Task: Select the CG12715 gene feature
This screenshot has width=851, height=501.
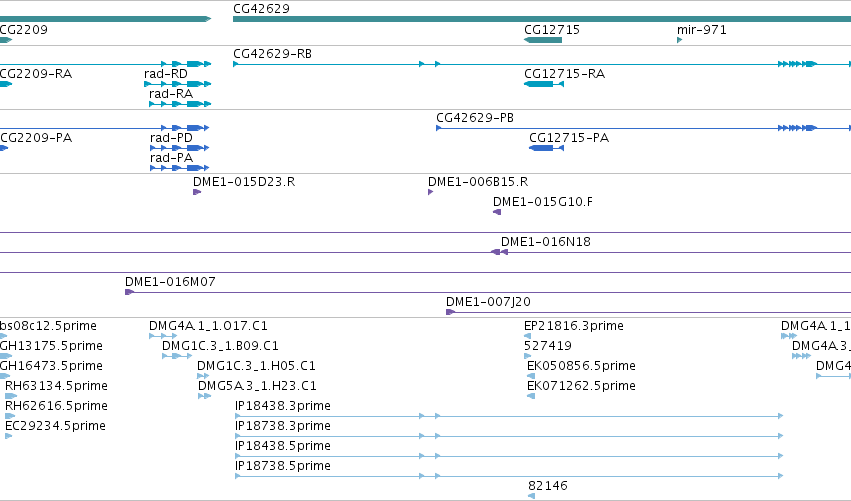Action: pos(543,40)
